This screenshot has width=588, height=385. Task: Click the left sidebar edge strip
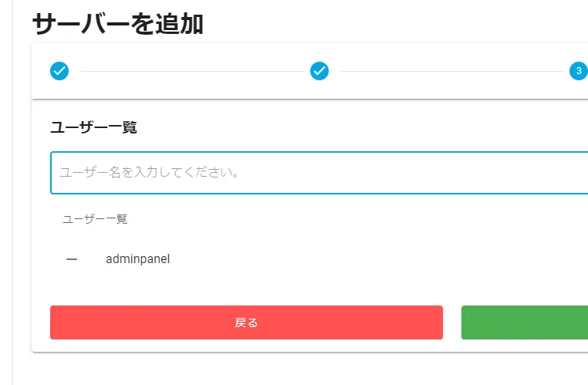[x=6, y=193]
